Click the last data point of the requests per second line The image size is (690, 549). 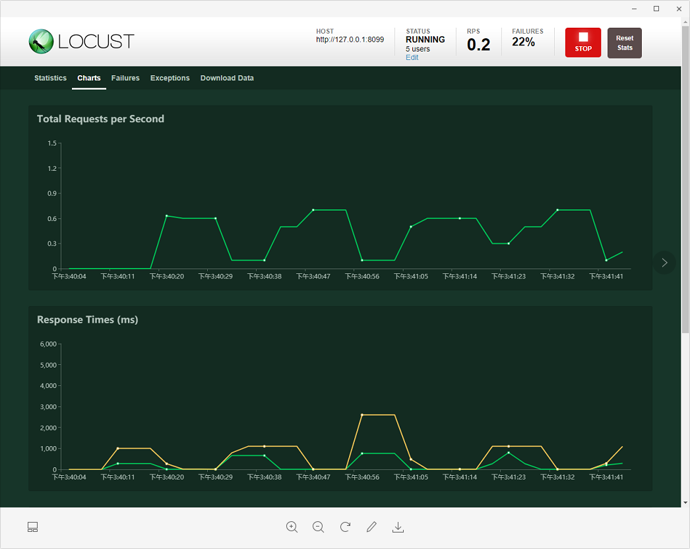coord(622,252)
